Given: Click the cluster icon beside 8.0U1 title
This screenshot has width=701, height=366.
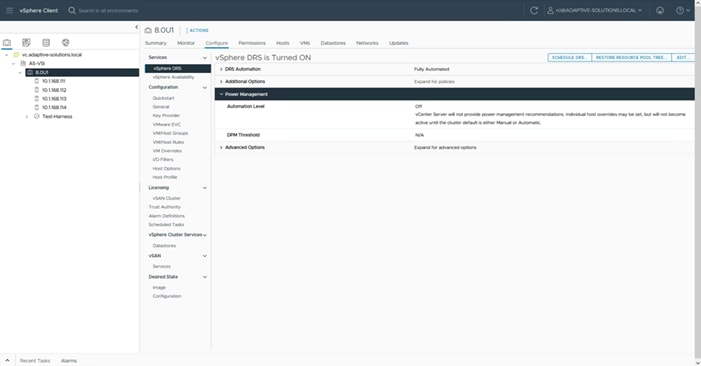Looking at the screenshot, I should tap(148, 30).
